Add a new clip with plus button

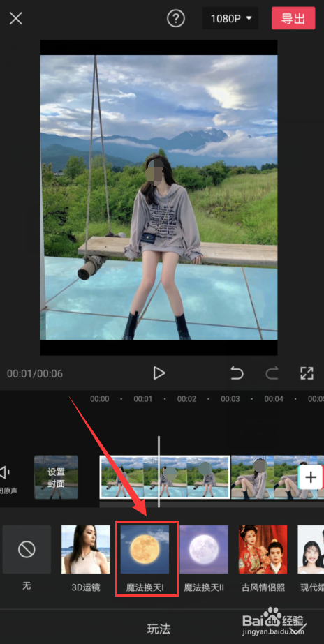[311, 477]
